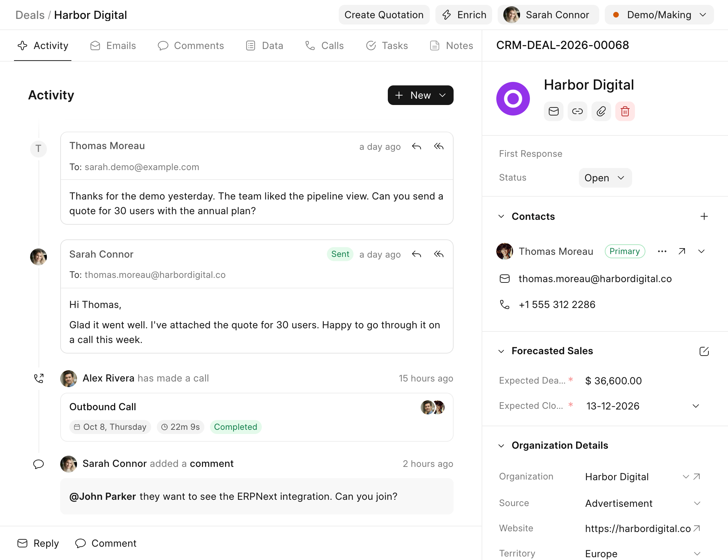Click the link icon under Harbor Digital
This screenshot has height=560, width=728.
(x=577, y=111)
